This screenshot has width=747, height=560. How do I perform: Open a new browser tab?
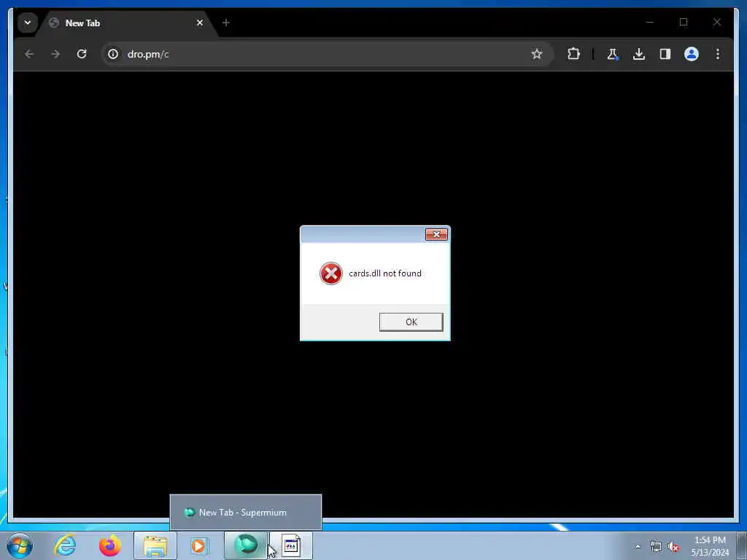pos(226,23)
